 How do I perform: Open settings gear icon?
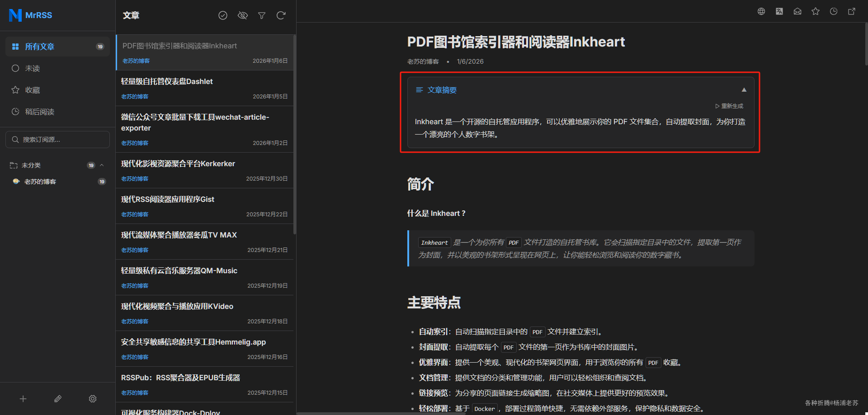coord(93,399)
